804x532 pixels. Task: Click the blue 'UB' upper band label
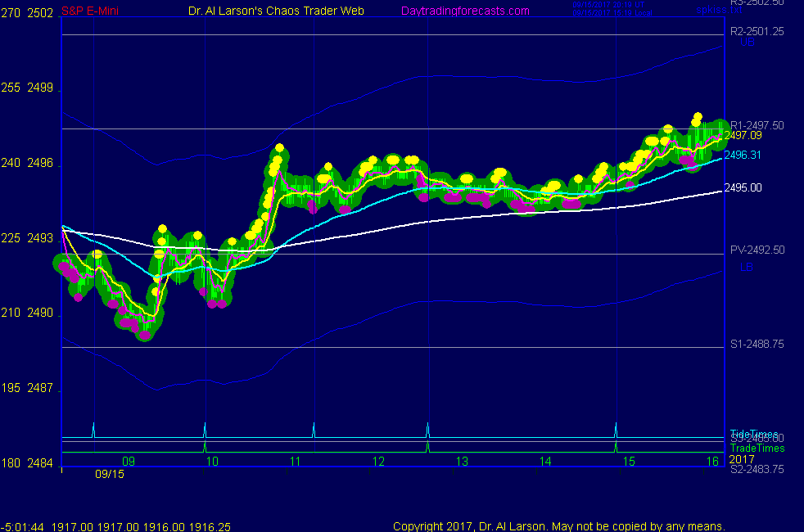(747, 42)
